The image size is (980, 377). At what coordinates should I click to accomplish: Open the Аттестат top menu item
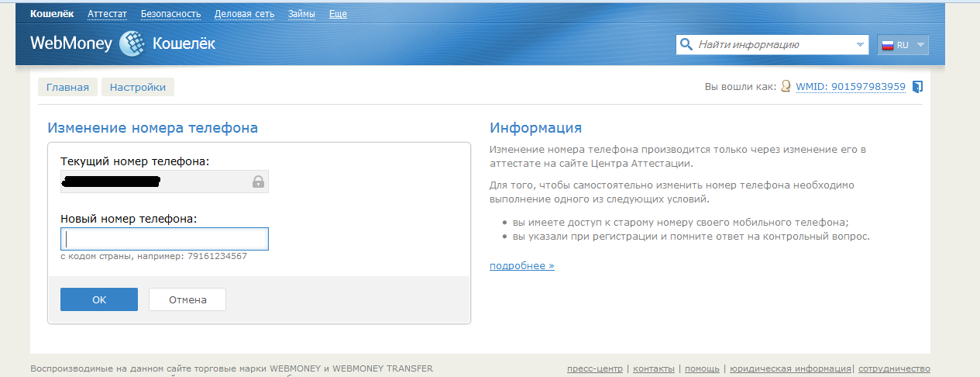[107, 14]
